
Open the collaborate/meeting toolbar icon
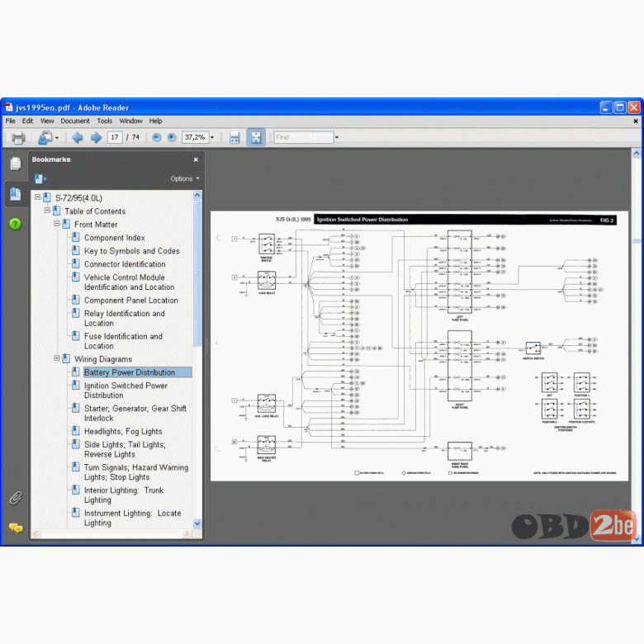point(45,138)
